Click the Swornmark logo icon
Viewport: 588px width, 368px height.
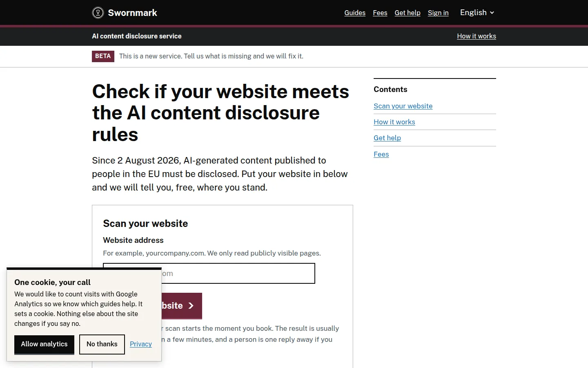click(98, 13)
